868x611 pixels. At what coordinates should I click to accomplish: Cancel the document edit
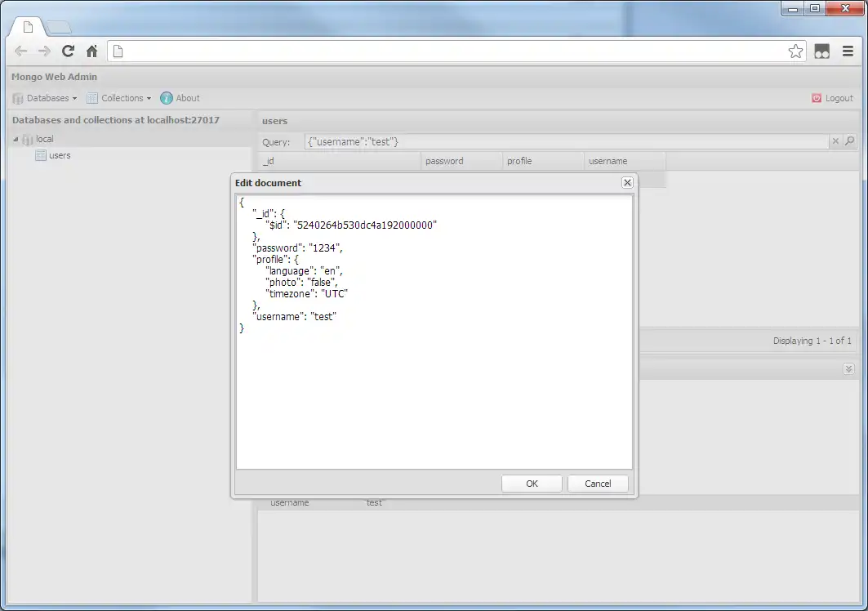point(598,484)
